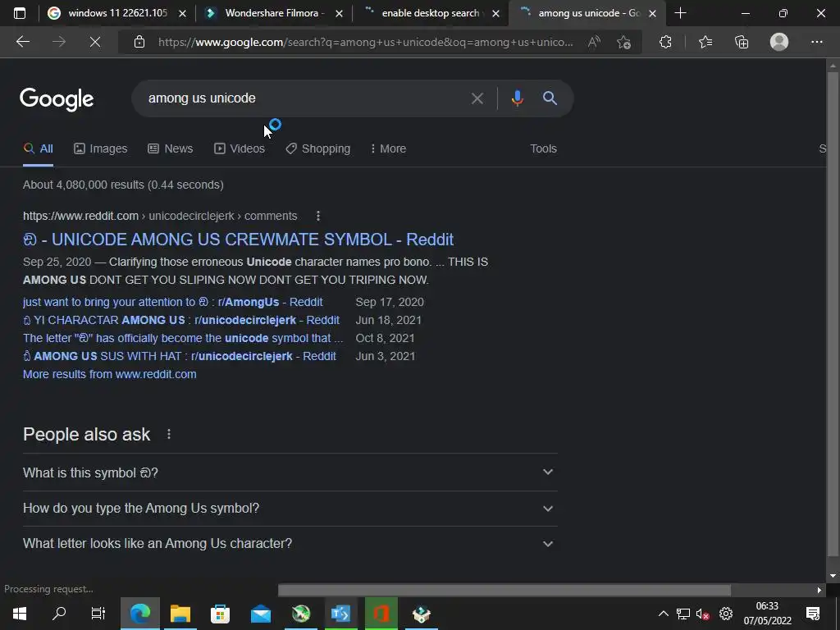This screenshot has height=630, width=840.
Task: Open a new browser tab
Action: (680, 13)
